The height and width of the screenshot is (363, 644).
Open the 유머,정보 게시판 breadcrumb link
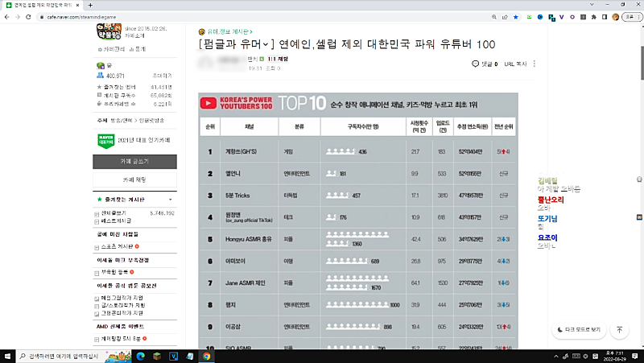click(230, 31)
